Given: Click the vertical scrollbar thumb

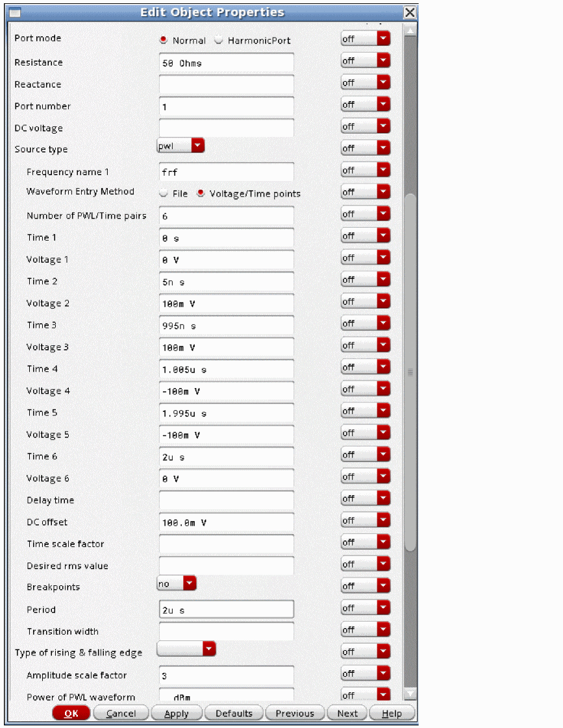Looking at the screenshot, I should pyautogui.click(x=410, y=372).
